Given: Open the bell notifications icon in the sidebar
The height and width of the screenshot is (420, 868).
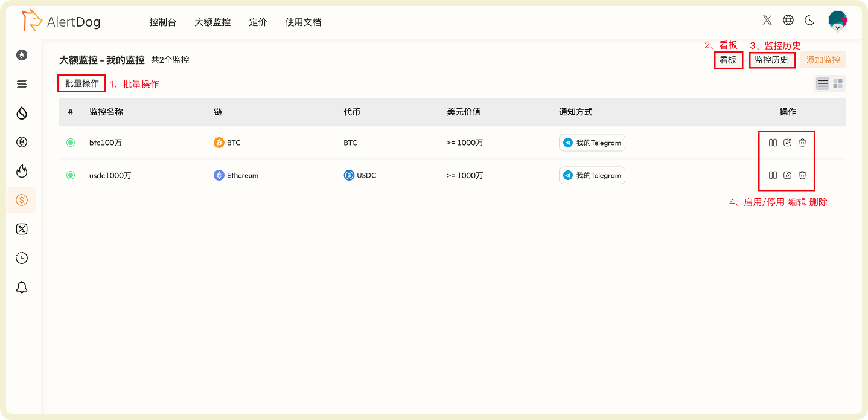Looking at the screenshot, I should [x=22, y=287].
